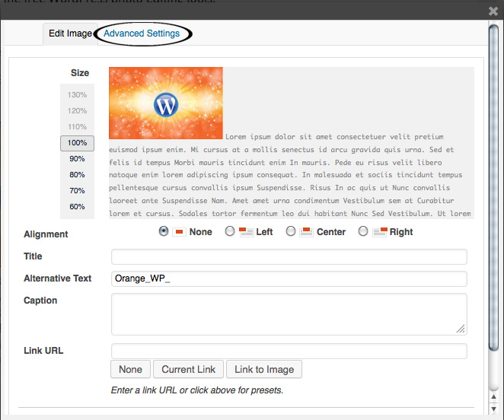Select the 100% size option
This screenshot has height=420, width=504.
coord(77,143)
